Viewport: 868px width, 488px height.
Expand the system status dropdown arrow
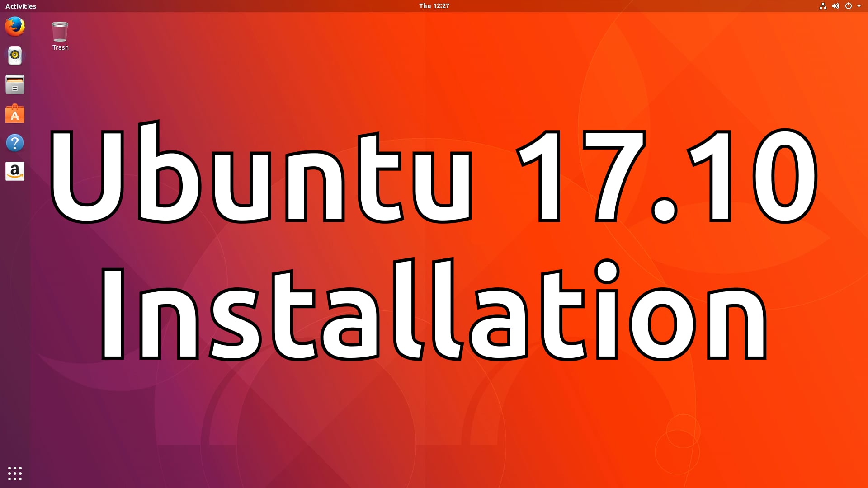[x=861, y=6]
